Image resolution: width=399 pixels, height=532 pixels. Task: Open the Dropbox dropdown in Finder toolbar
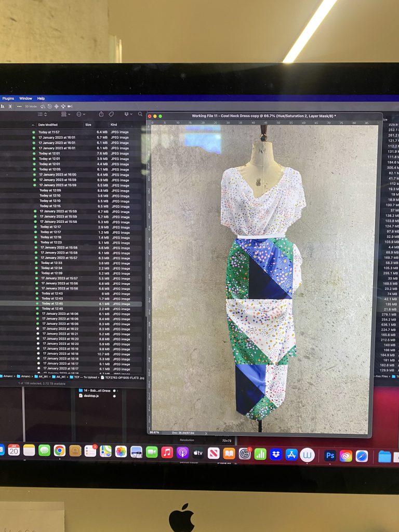pyautogui.click(x=128, y=114)
